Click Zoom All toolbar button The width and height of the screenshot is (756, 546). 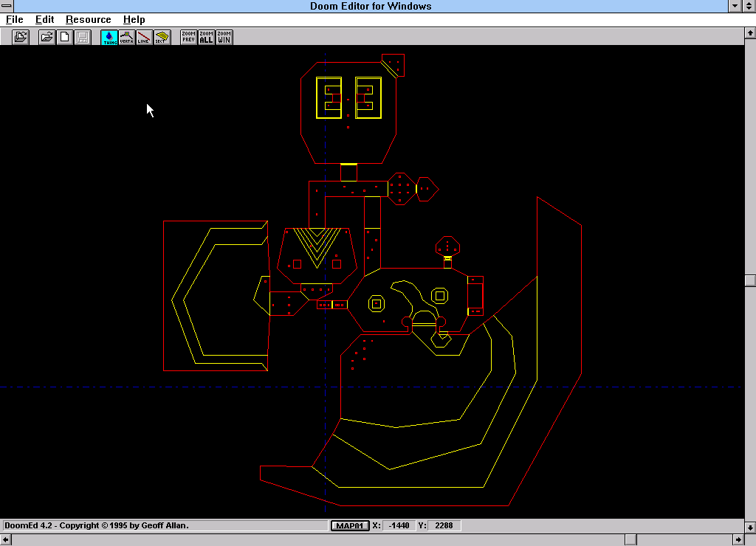point(207,37)
